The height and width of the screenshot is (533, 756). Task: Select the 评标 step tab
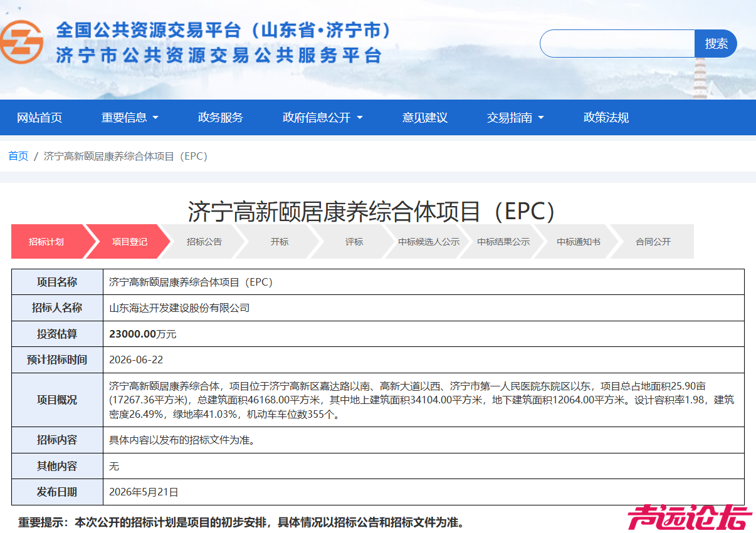[x=354, y=242]
